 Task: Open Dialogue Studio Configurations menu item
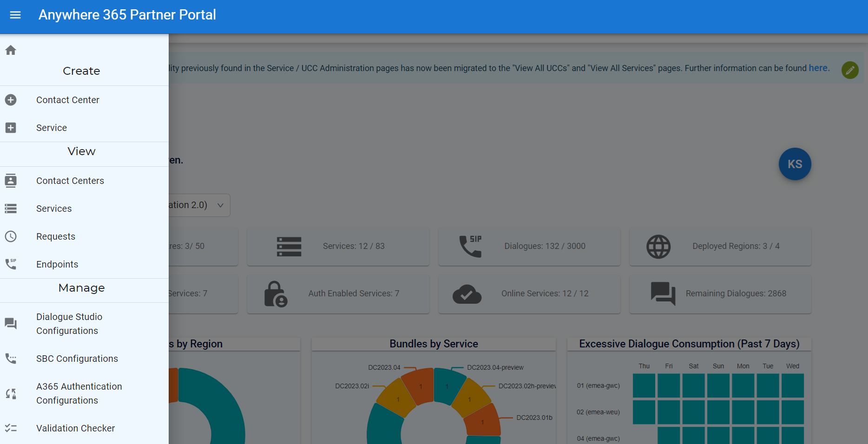pos(84,324)
